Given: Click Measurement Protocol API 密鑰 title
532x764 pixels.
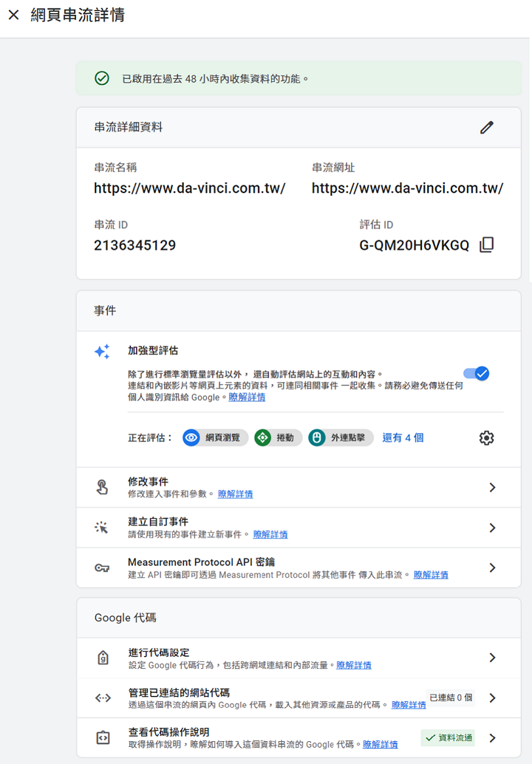Looking at the screenshot, I should pos(201,562).
